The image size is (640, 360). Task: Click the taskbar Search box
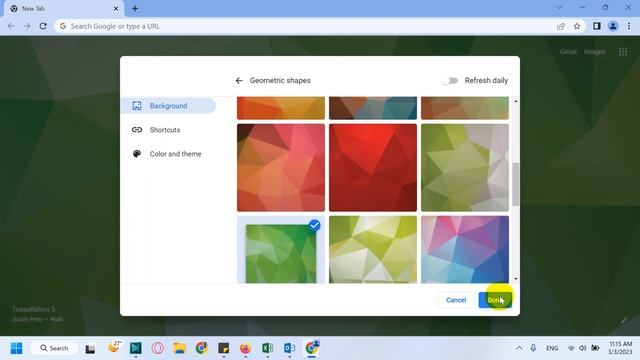tap(54, 348)
